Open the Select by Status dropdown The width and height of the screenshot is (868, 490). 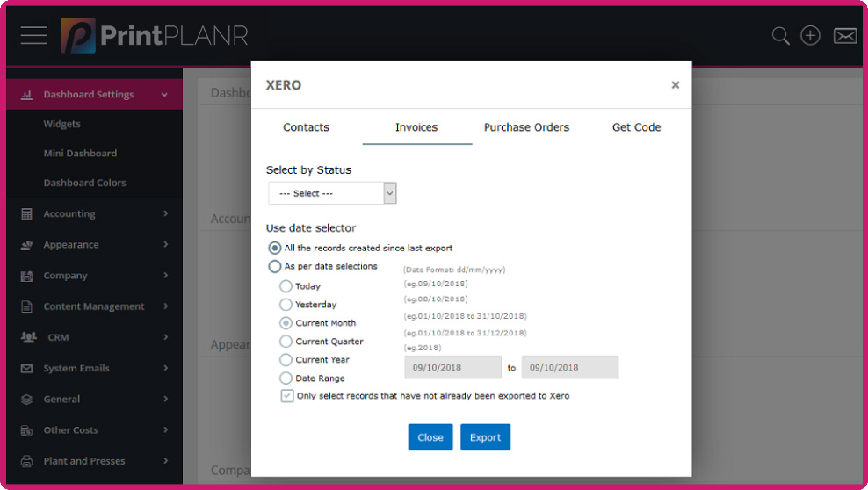(x=332, y=193)
